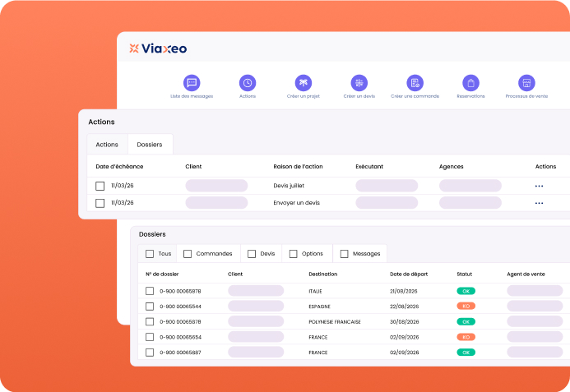This screenshot has width=570, height=392.
Task: Click the Créer une commande icon
Action: tap(415, 83)
